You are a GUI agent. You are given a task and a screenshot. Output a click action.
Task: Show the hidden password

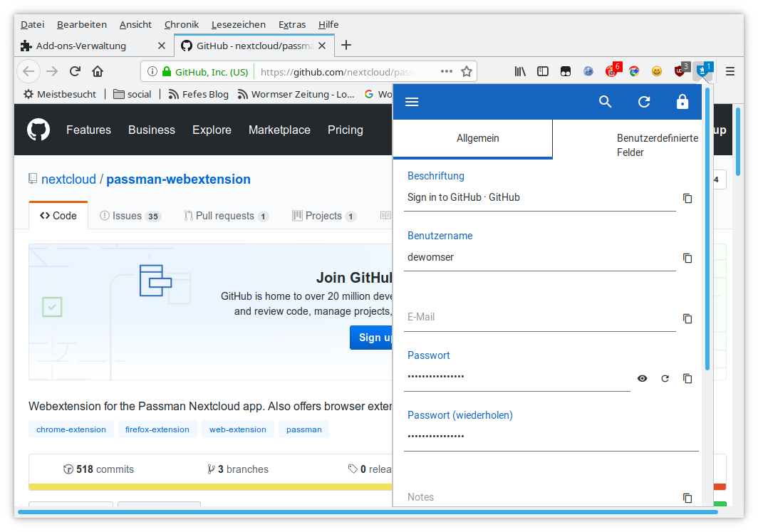642,378
